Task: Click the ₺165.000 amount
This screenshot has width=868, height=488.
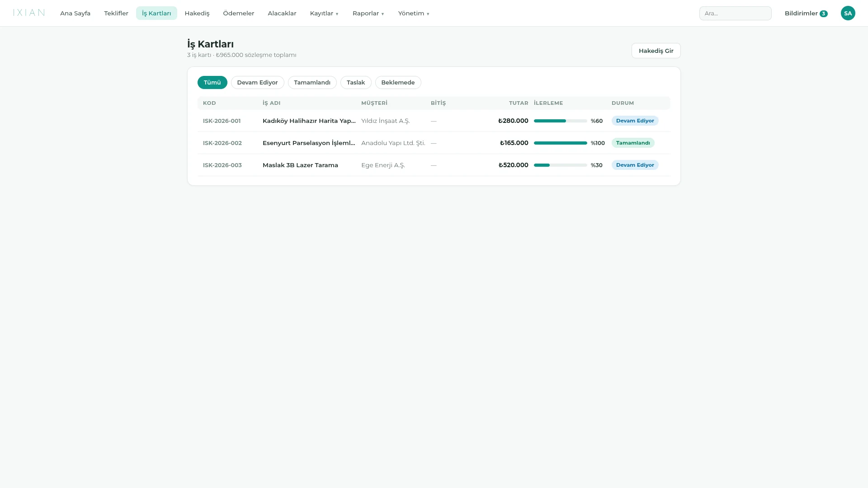Action: click(x=514, y=143)
